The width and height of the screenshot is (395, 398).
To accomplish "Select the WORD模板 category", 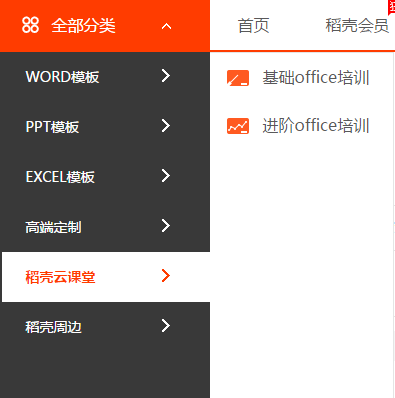I will [105, 77].
